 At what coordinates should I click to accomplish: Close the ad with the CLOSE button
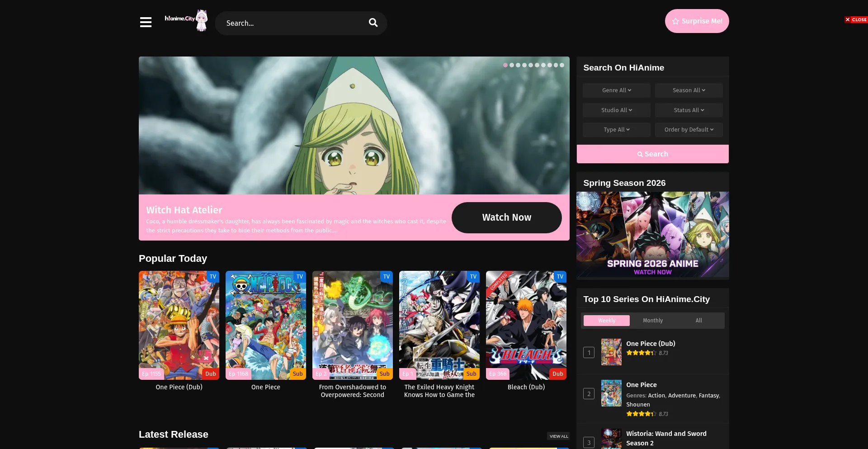coord(856,19)
